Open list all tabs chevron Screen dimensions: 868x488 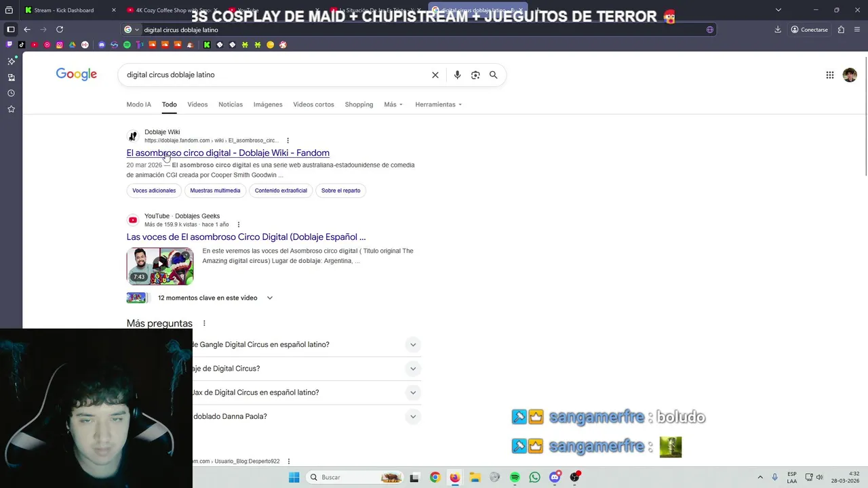778,10
